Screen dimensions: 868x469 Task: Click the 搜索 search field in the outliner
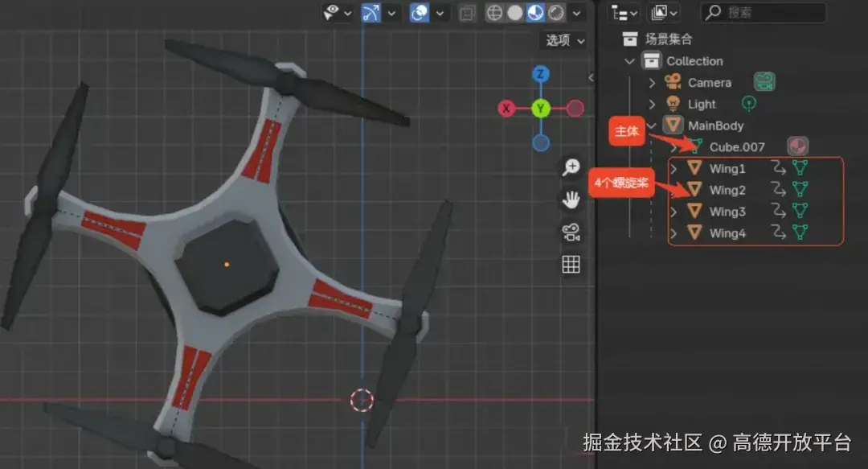(x=764, y=11)
